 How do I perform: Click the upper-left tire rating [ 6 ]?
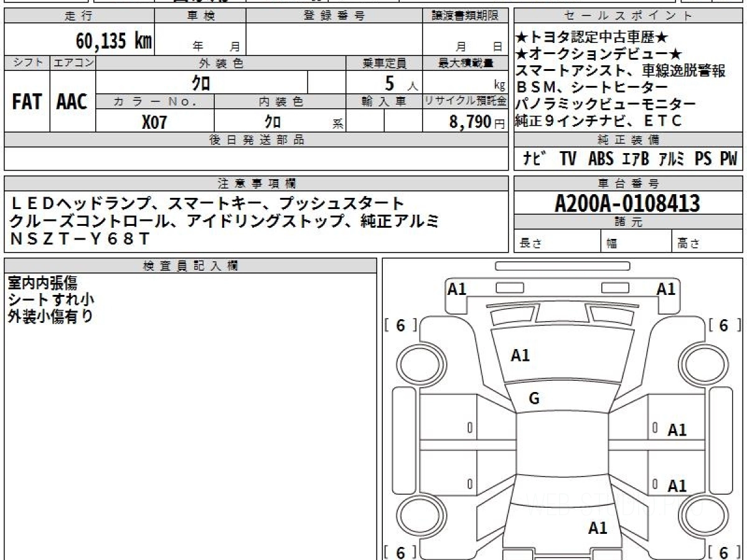pos(400,325)
